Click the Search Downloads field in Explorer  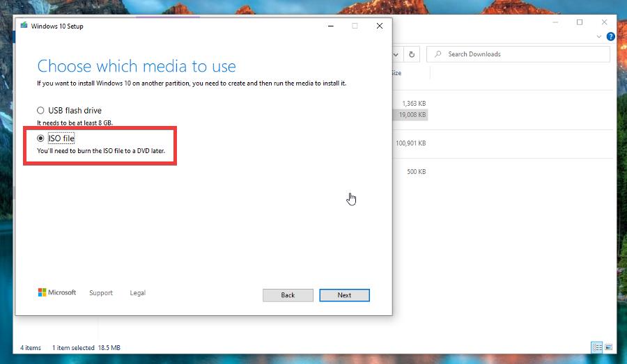coord(518,54)
